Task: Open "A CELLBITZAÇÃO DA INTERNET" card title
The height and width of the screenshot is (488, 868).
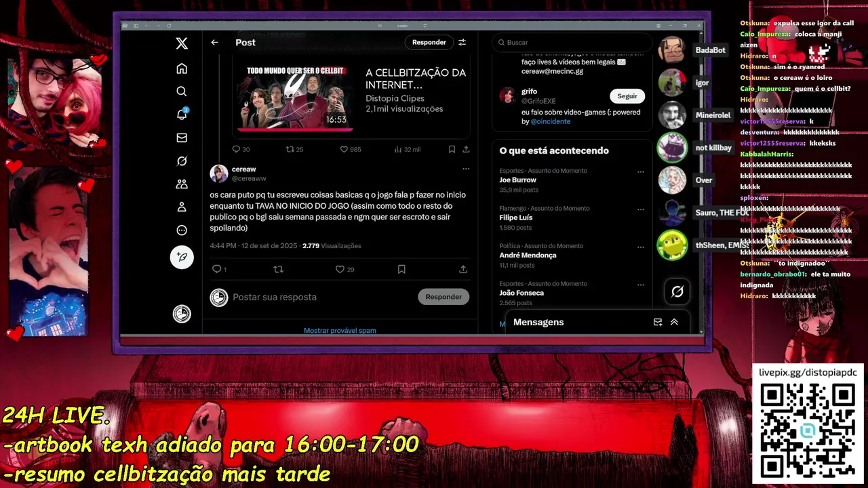Action: tap(416, 79)
